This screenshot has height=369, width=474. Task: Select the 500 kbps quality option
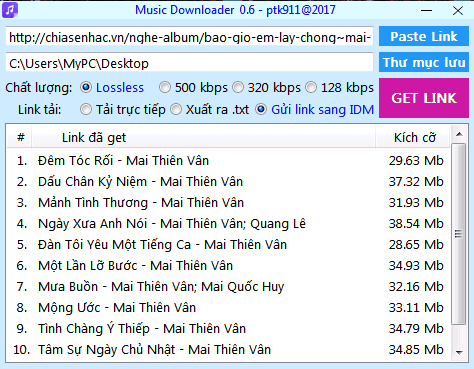[x=194, y=88]
